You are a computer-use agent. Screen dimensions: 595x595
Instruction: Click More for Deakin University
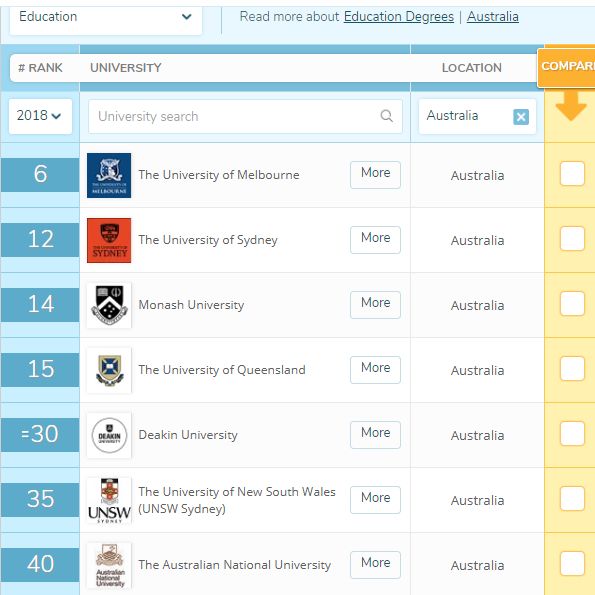point(375,434)
